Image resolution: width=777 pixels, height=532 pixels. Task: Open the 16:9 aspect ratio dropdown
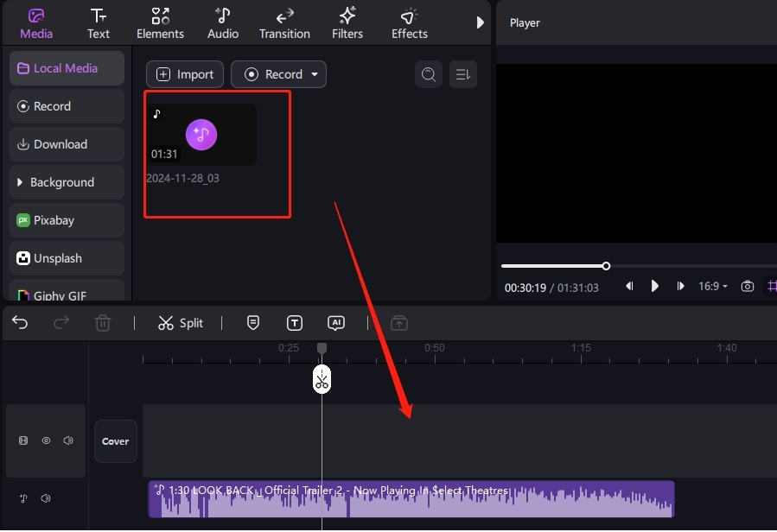point(712,286)
